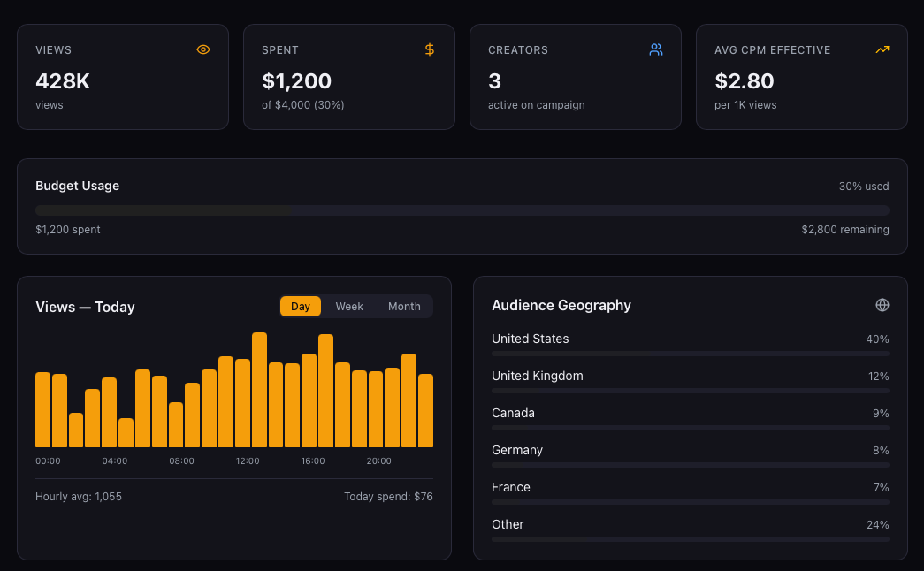
Task: Click the dollar icon on the Spent card
Action: 430,49
